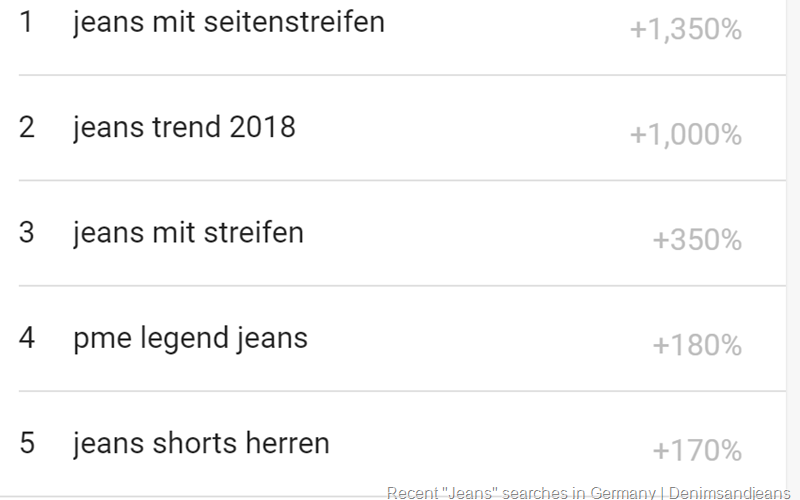Viewport: 800px width, 500px height.
Task: Select the +170% growth value
Action: coord(697,451)
